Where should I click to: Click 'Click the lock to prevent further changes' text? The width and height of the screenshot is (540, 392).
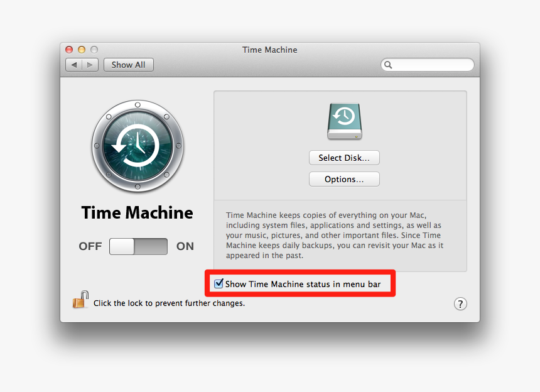169,303
